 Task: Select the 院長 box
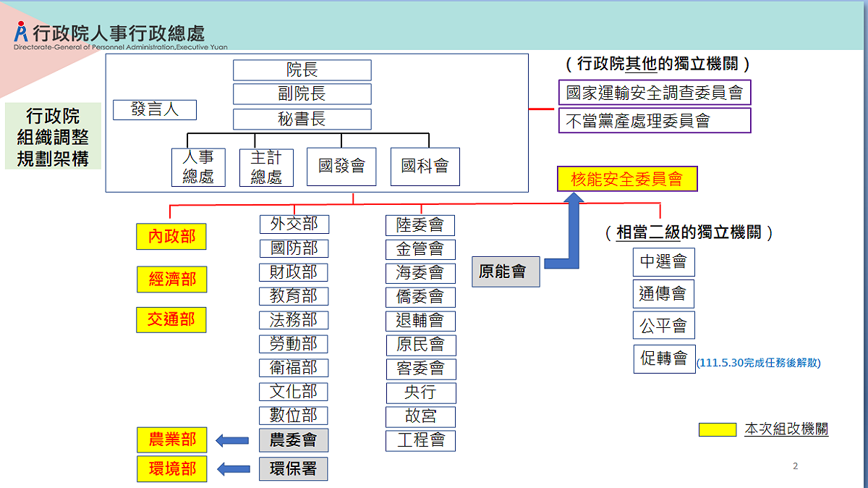click(x=302, y=70)
